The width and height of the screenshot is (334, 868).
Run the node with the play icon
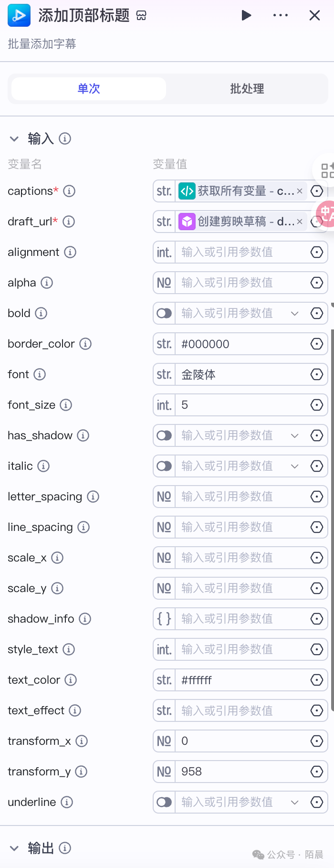coord(246,15)
